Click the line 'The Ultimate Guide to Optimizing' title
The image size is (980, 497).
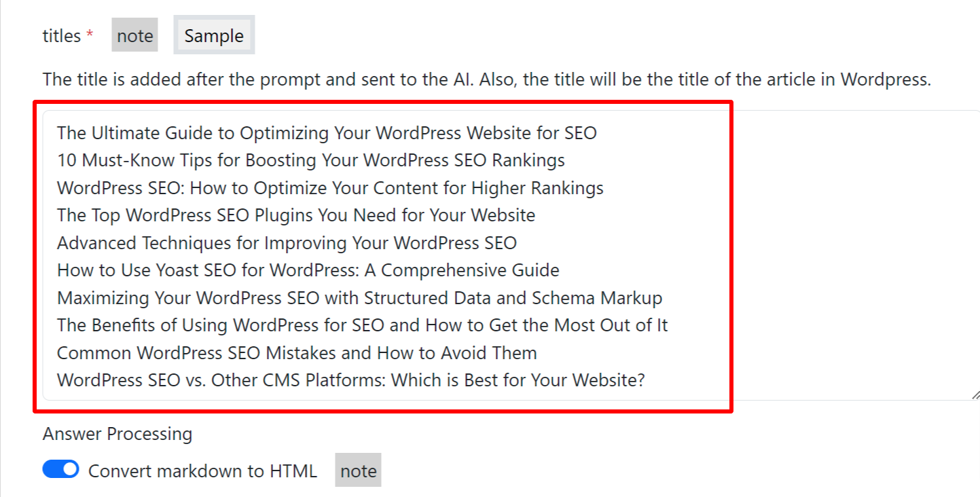pos(326,133)
